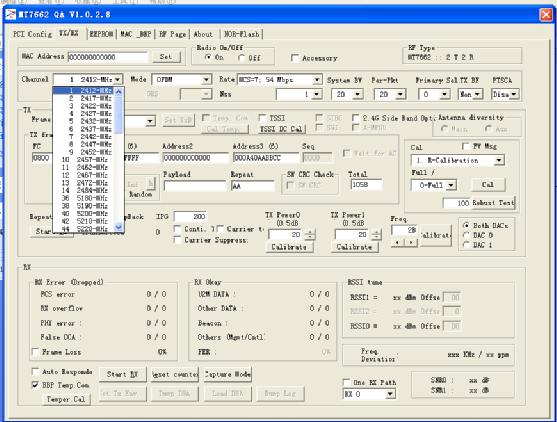Click the MT7662 QA title bar icon
The height and width of the screenshot is (422, 557).
pyautogui.click(x=11, y=15)
